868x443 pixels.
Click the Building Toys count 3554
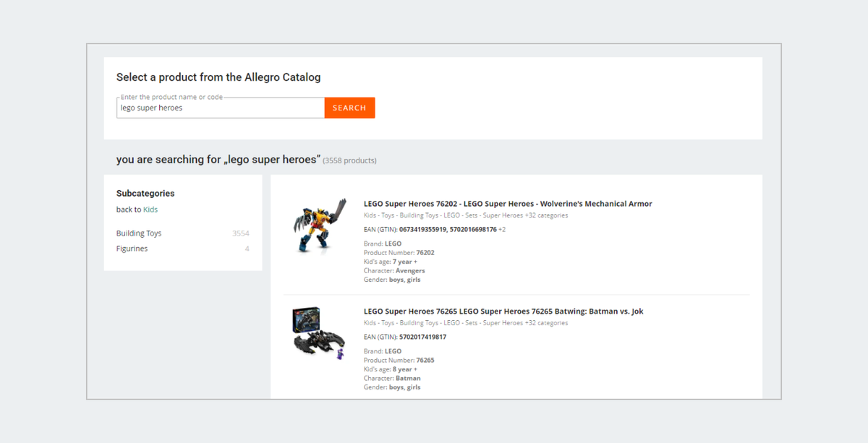pyautogui.click(x=241, y=233)
